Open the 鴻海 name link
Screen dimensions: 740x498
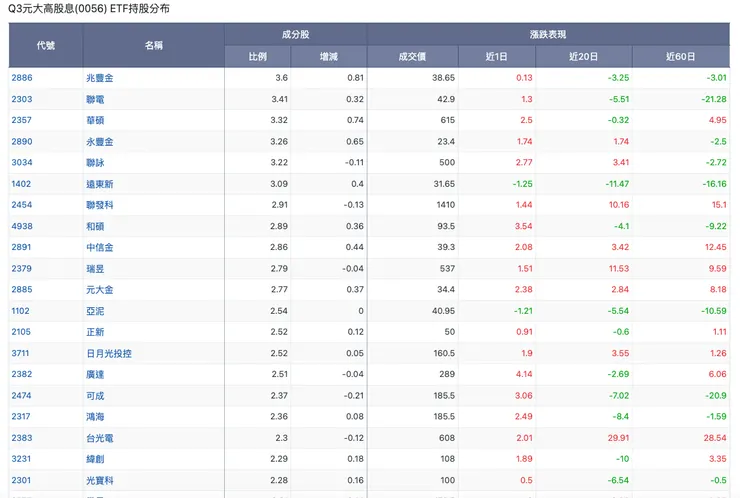(95, 416)
